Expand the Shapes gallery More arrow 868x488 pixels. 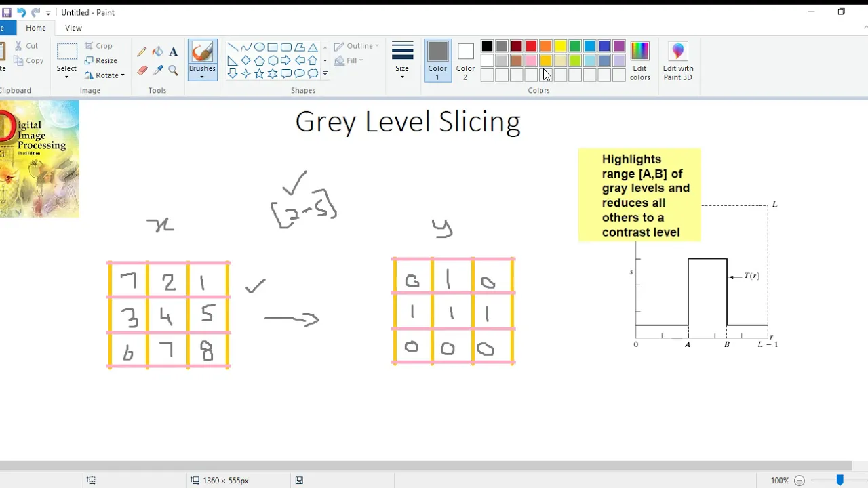[325, 73]
